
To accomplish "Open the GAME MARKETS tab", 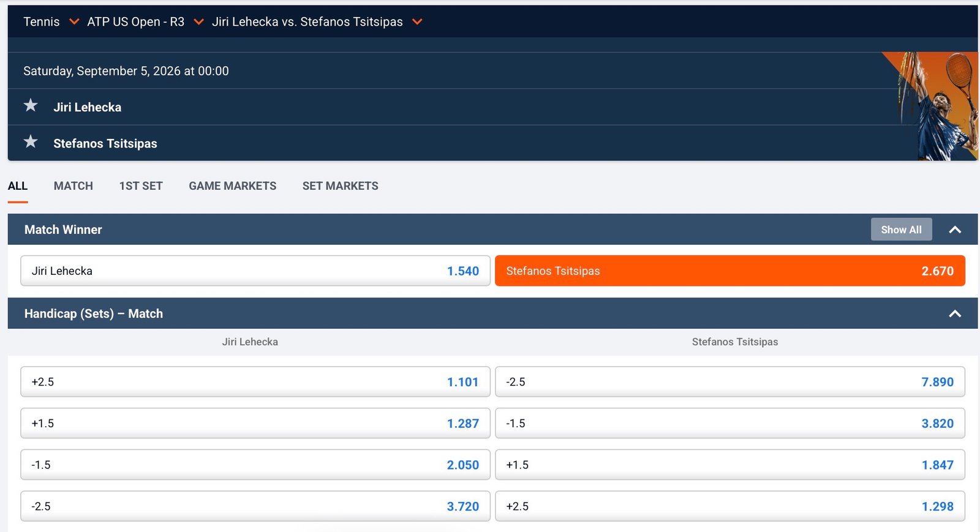I will (233, 186).
